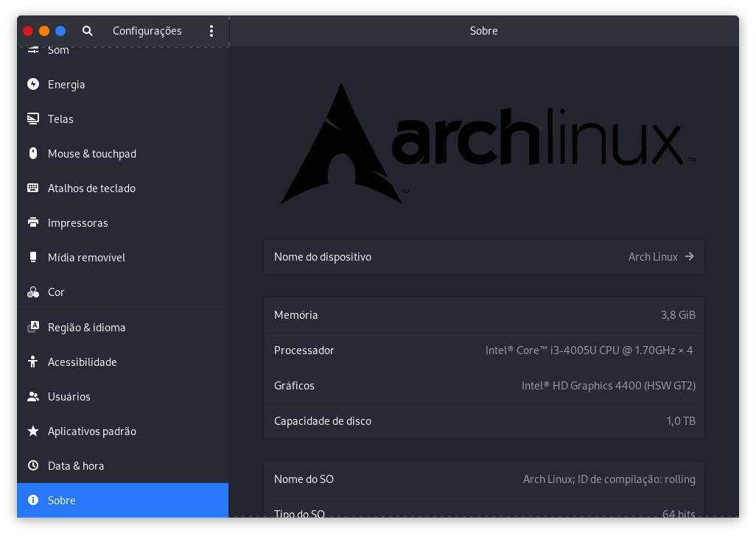Open Atalhos de teclado panel
This screenshot has height=536, width=756.
pos(123,188)
